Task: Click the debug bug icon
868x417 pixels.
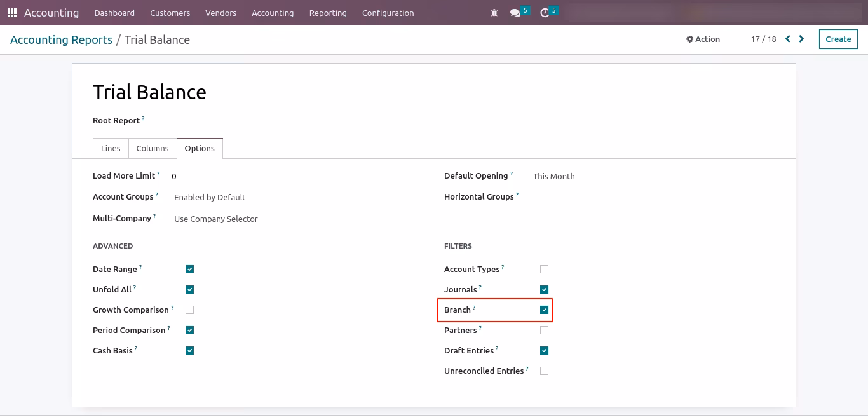Action: pos(494,13)
